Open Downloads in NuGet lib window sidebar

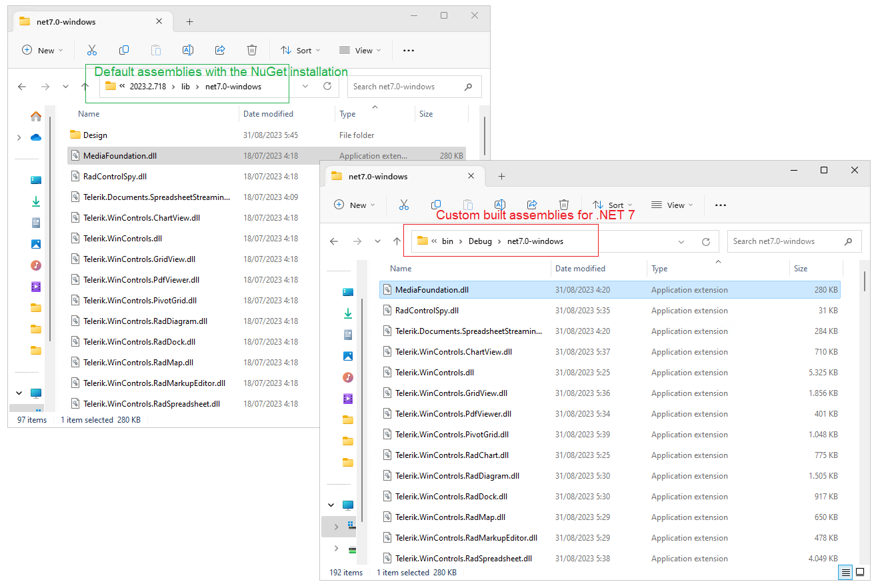tap(36, 201)
